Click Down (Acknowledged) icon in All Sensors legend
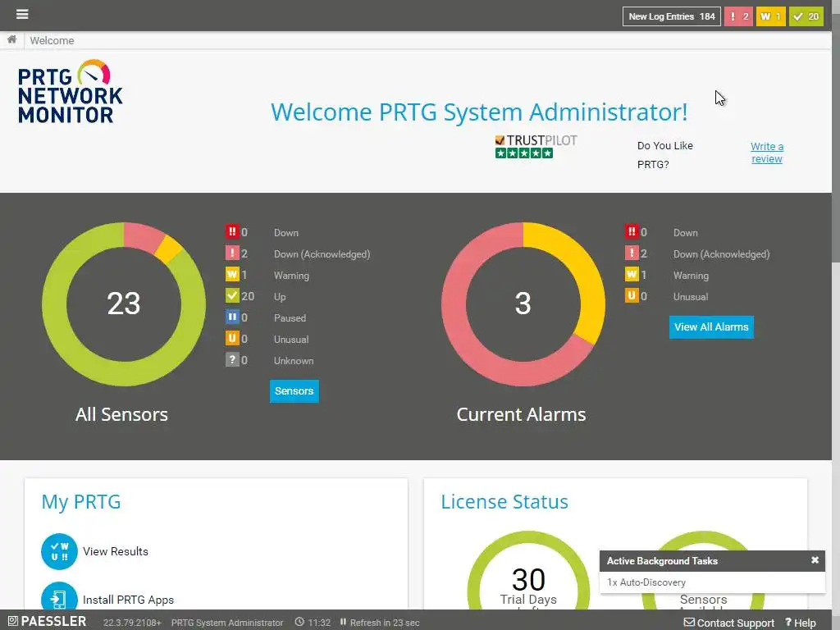The width and height of the screenshot is (840, 630). coord(232,253)
